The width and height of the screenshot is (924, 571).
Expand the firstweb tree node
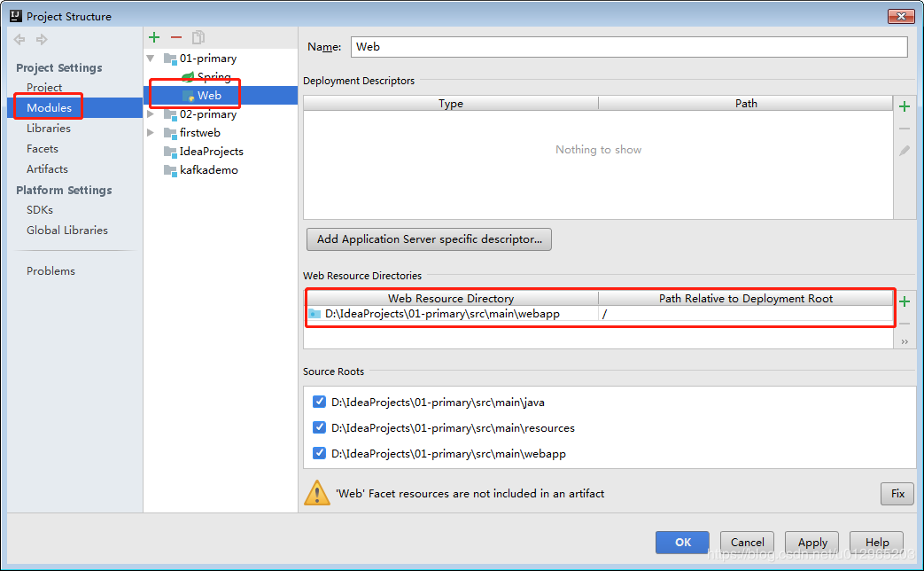(x=151, y=133)
